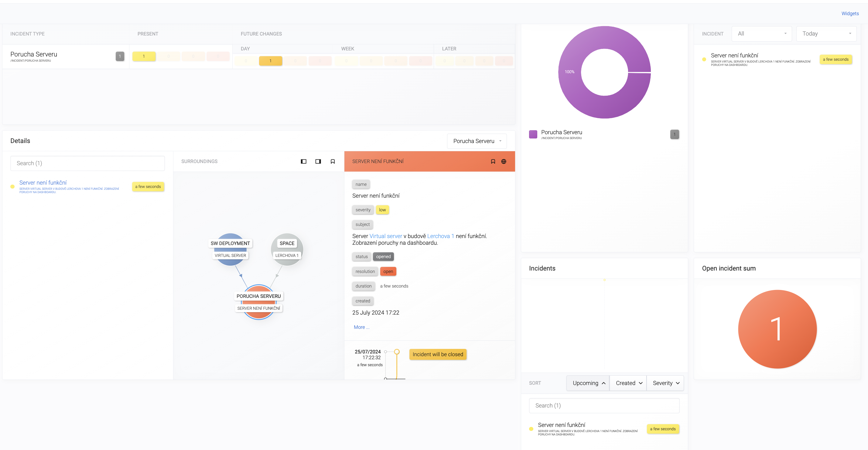The width and height of the screenshot is (868, 450).
Task: Click the purple Poruchu Serveru legend swatch
Action: click(x=533, y=135)
